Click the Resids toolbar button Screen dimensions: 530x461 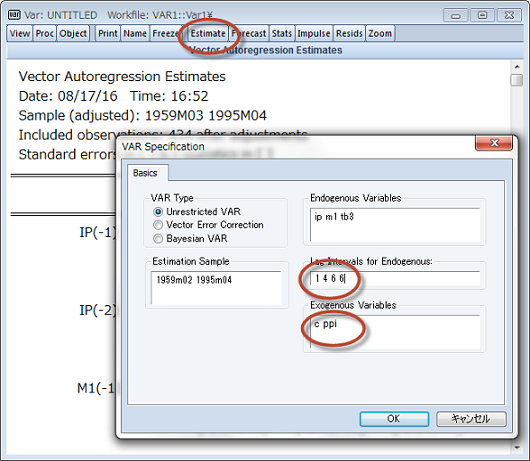(x=349, y=33)
